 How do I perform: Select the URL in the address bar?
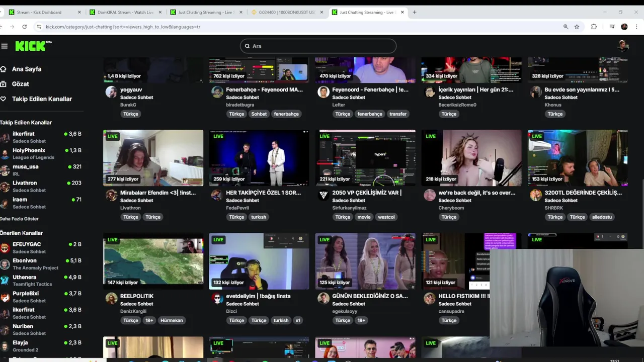click(123, 27)
